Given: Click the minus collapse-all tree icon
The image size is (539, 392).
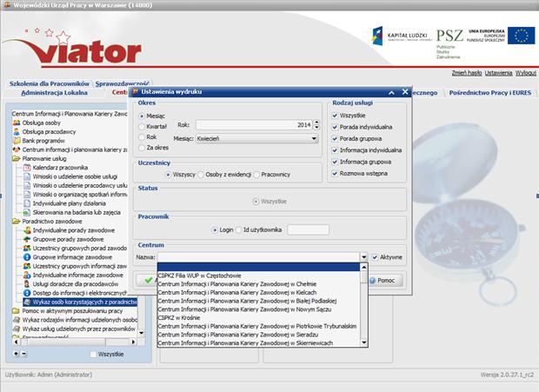Looking at the screenshot, I should pyautogui.click(x=23, y=354).
